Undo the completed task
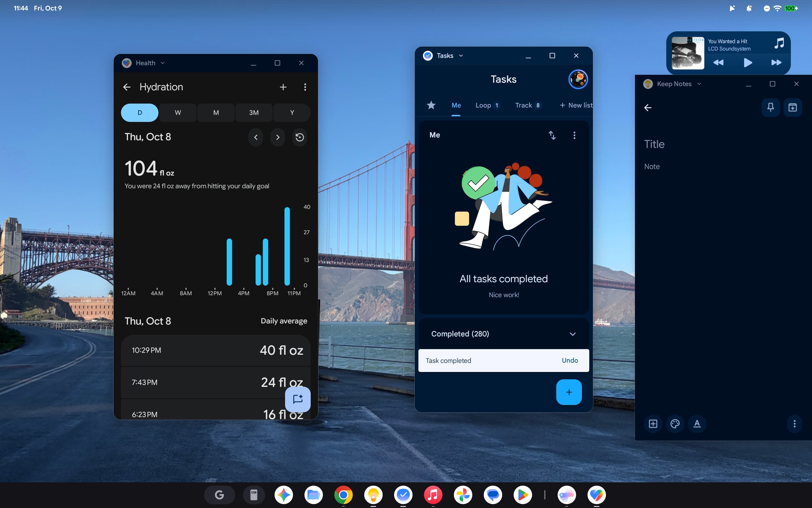 click(x=570, y=360)
